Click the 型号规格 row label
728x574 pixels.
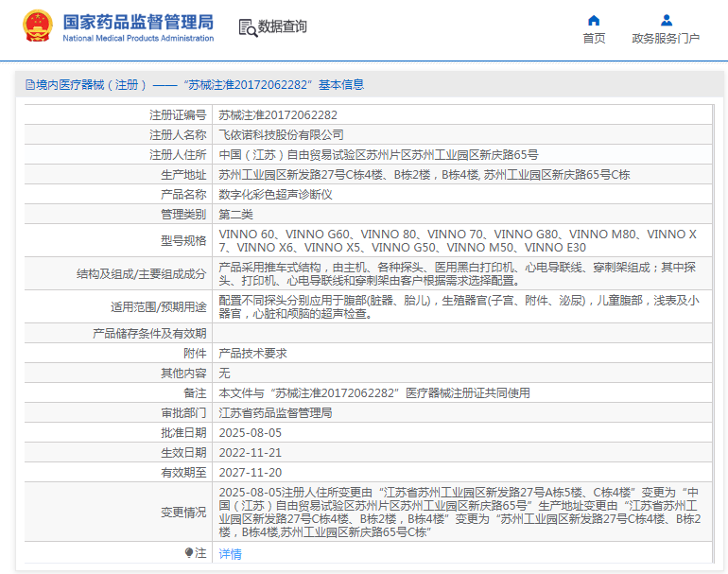183,240
